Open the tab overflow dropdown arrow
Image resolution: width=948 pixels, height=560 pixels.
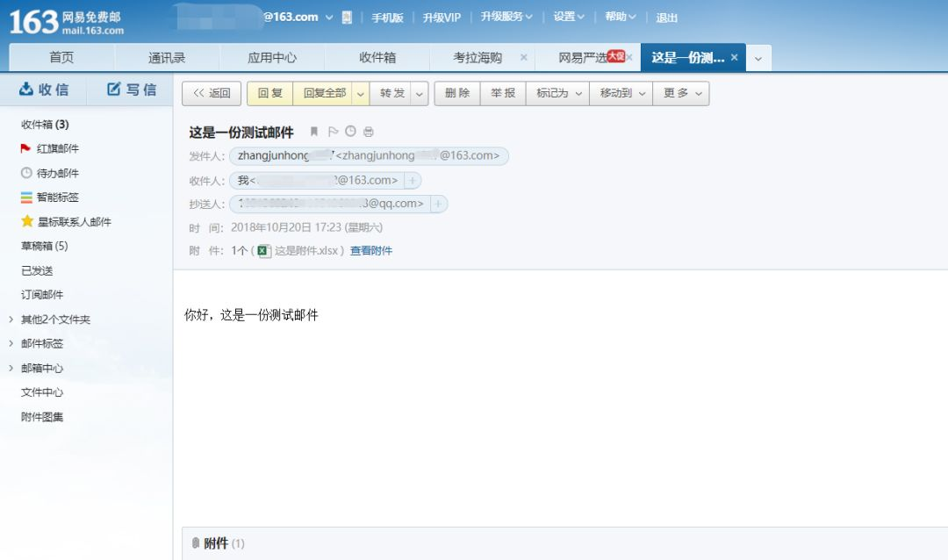758,59
